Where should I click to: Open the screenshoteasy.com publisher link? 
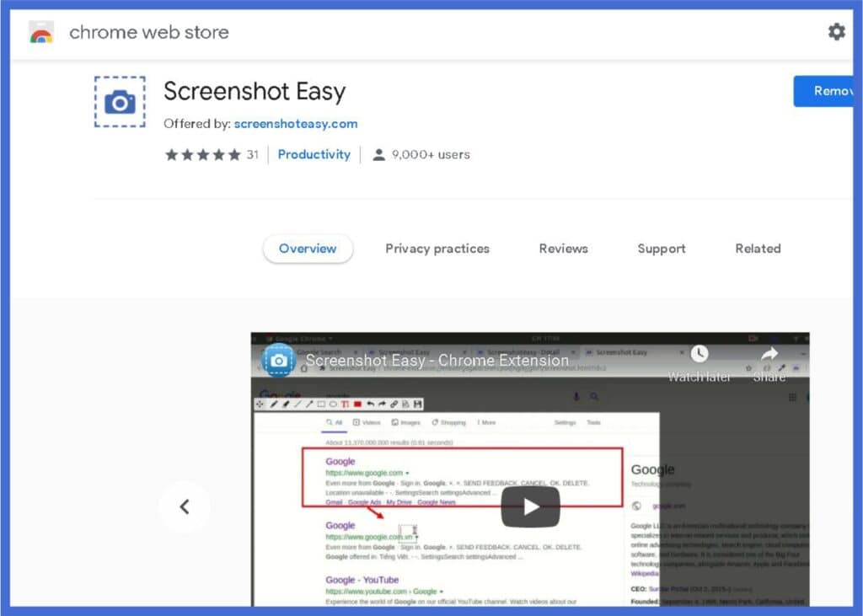click(296, 123)
